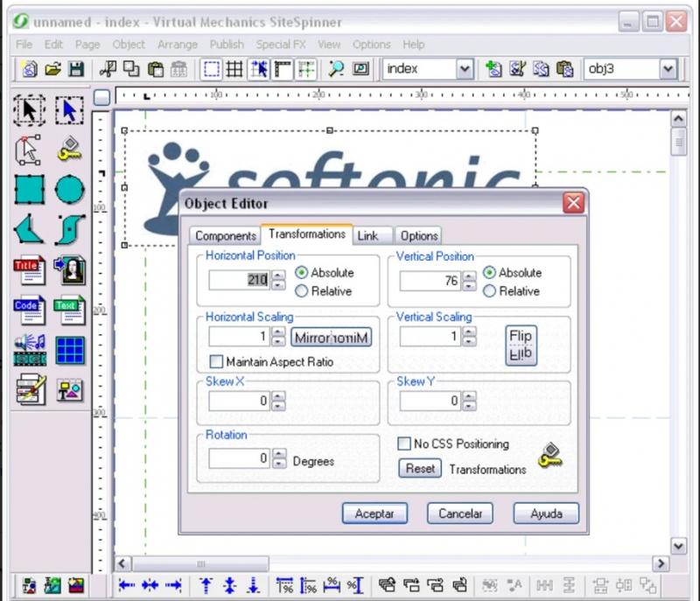The width and height of the screenshot is (700, 601).
Task: Toggle the grid display icon
Action: coord(234,70)
